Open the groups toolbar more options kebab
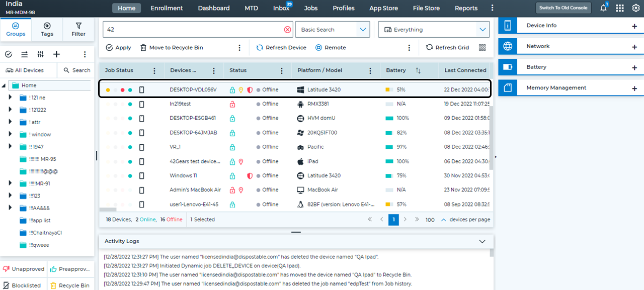This screenshot has width=644, height=290. 85,54
